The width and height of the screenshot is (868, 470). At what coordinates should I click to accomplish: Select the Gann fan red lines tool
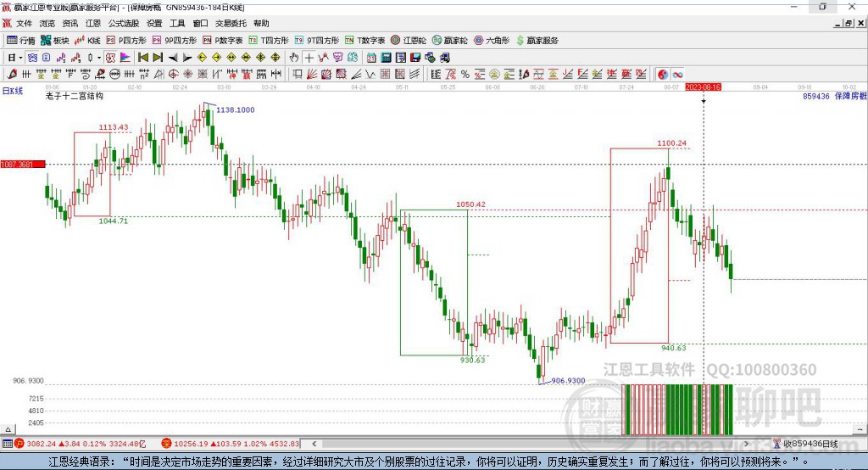pos(312,74)
